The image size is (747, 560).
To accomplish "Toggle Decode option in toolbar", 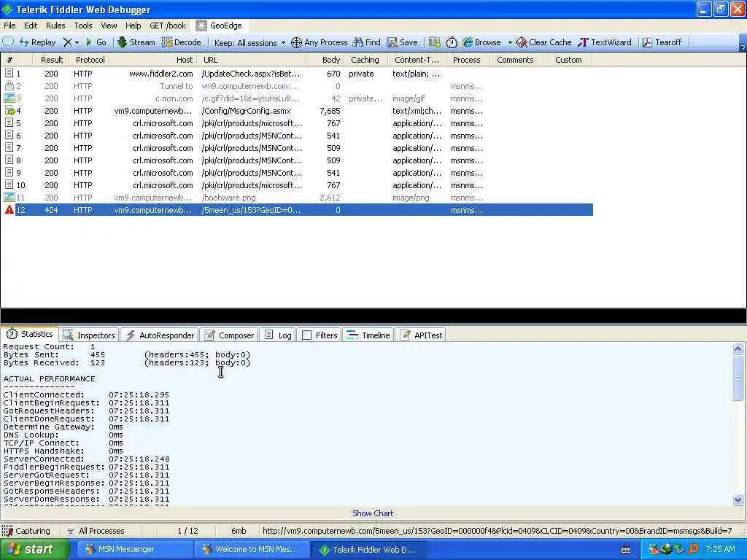I will point(182,42).
